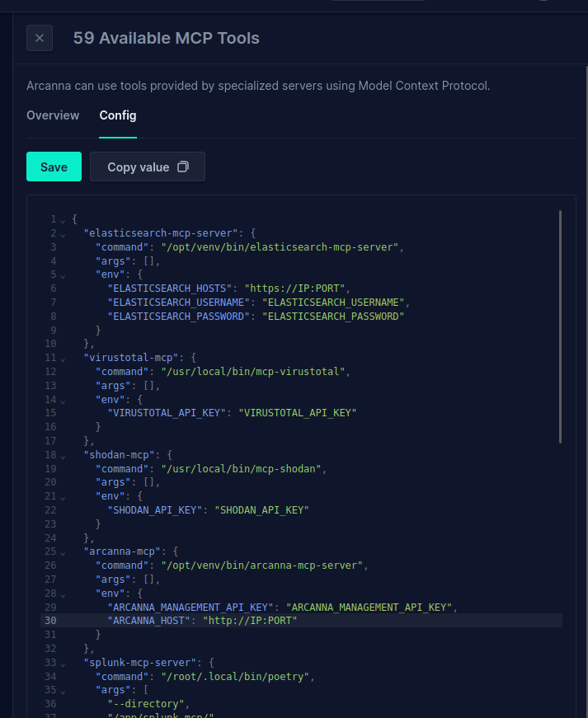The image size is (588, 718).
Task: Click the "/usr/local/bin/mcp-virustotal" command path
Action: point(253,371)
